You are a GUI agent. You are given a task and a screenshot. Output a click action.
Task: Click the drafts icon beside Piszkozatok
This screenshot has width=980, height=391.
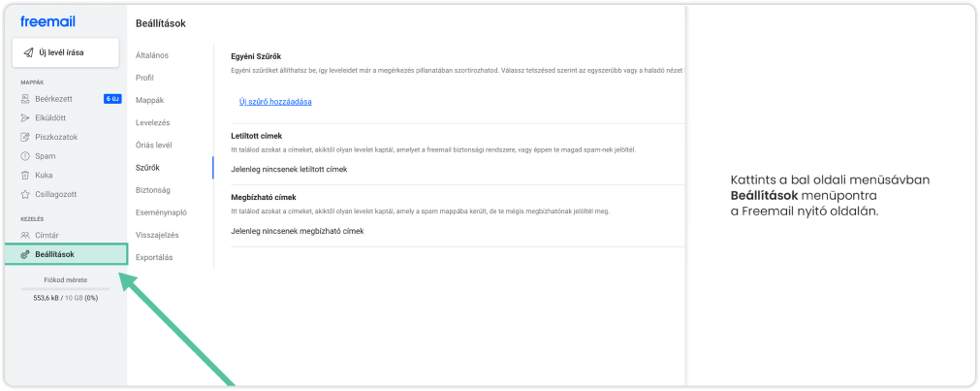pos(25,137)
